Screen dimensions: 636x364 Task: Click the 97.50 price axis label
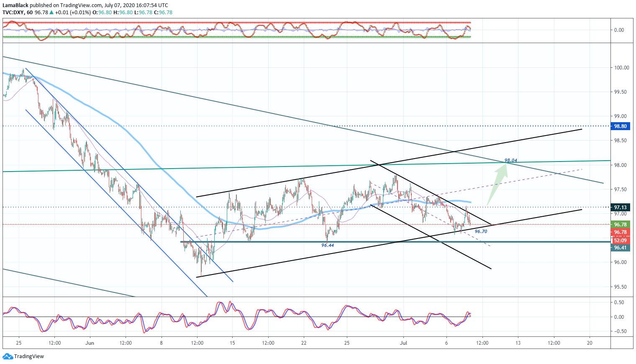621,190
